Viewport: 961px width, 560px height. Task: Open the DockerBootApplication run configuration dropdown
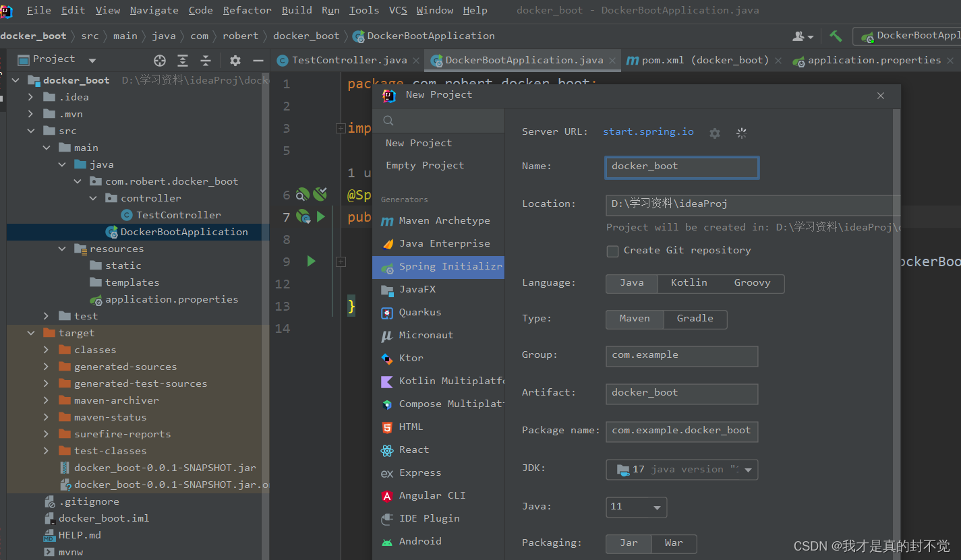(907, 36)
